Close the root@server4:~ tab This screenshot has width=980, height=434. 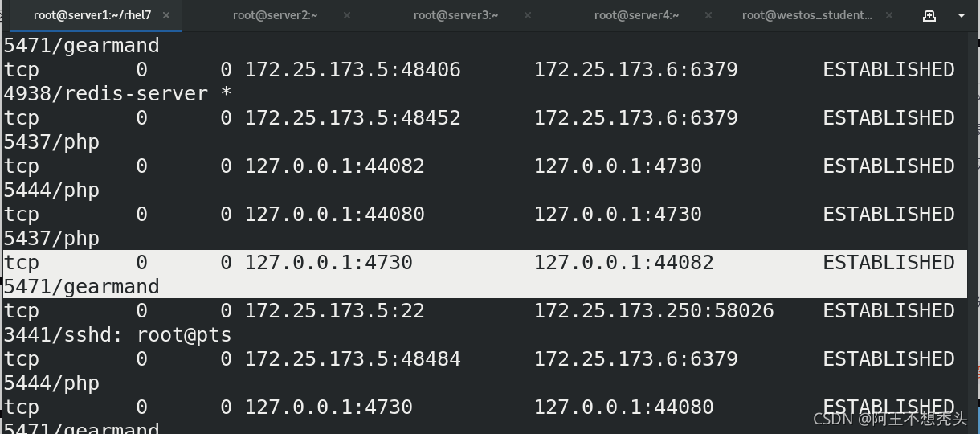(708, 15)
